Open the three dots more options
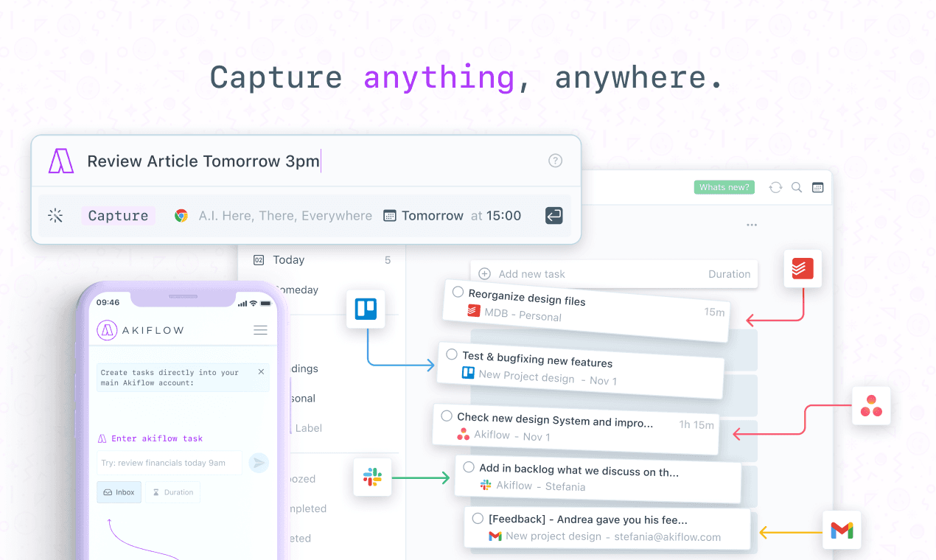 click(x=752, y=225)
